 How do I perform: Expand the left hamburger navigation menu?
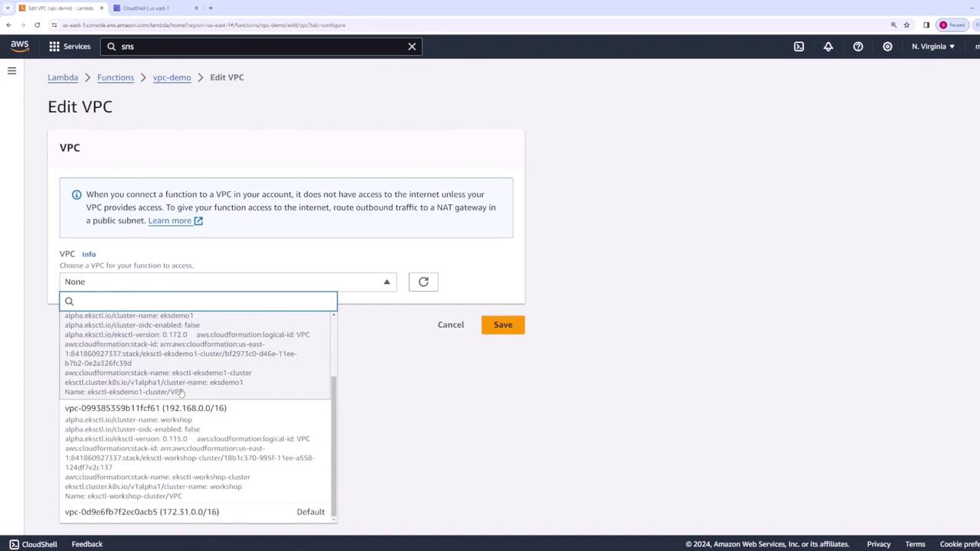(x=11, y=71)
